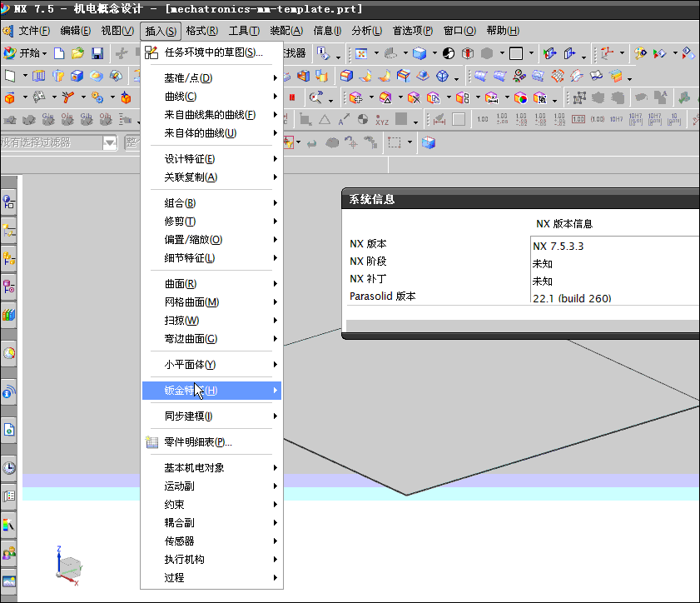The width and height of the screenshot is (700, 603).
Task: Click the cube with plus sign icon
Action: pos(355,97)
